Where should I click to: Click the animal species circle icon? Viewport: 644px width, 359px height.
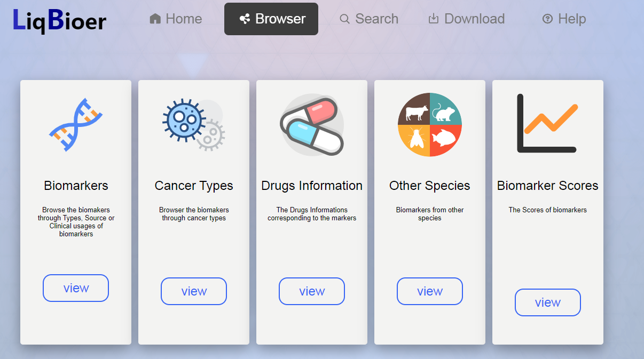[430, 124]
